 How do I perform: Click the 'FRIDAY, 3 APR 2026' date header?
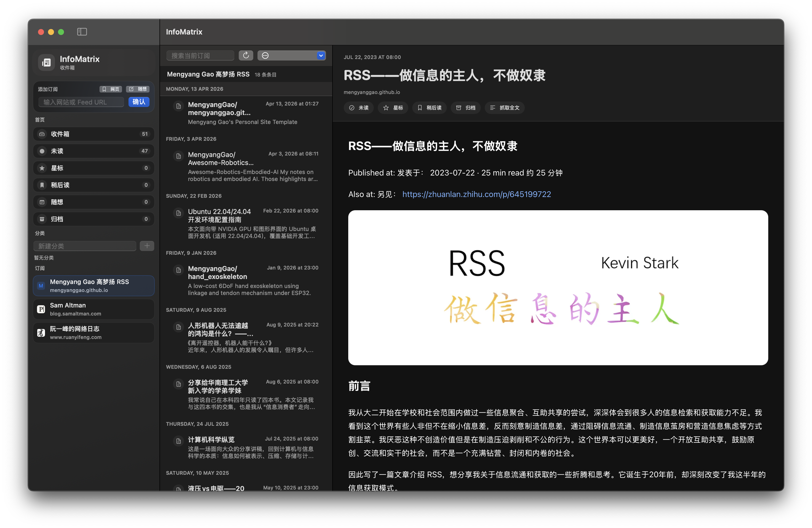[x=191, y=139]
